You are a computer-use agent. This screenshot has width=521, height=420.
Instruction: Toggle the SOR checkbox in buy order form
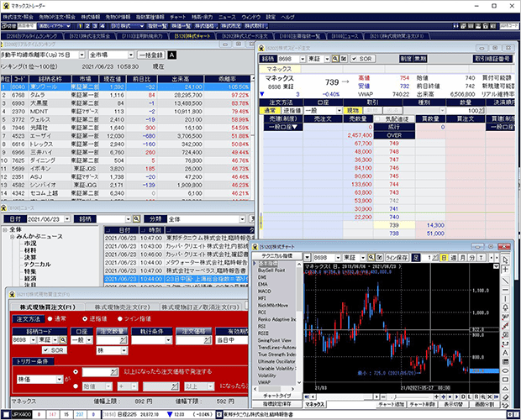(46, 350)
